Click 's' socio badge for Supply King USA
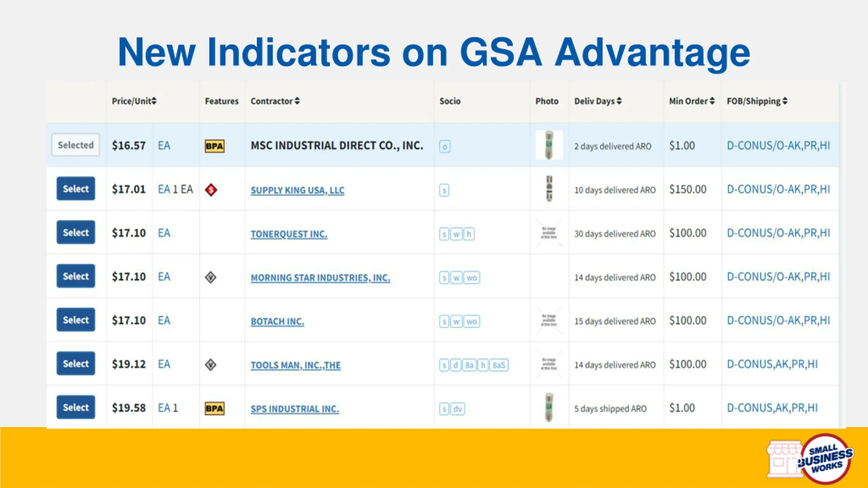Image resolution: width=868 pixels, height=488 pixels. click(x=444, y=190)
